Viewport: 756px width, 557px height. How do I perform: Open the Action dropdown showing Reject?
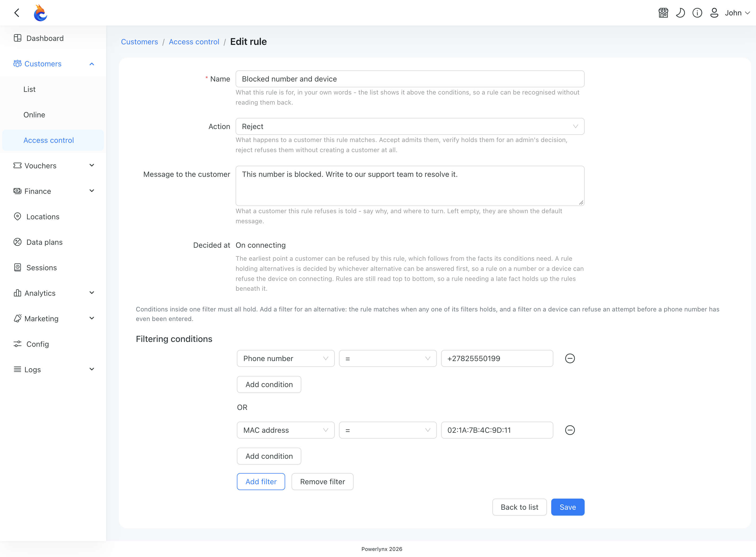410,126
